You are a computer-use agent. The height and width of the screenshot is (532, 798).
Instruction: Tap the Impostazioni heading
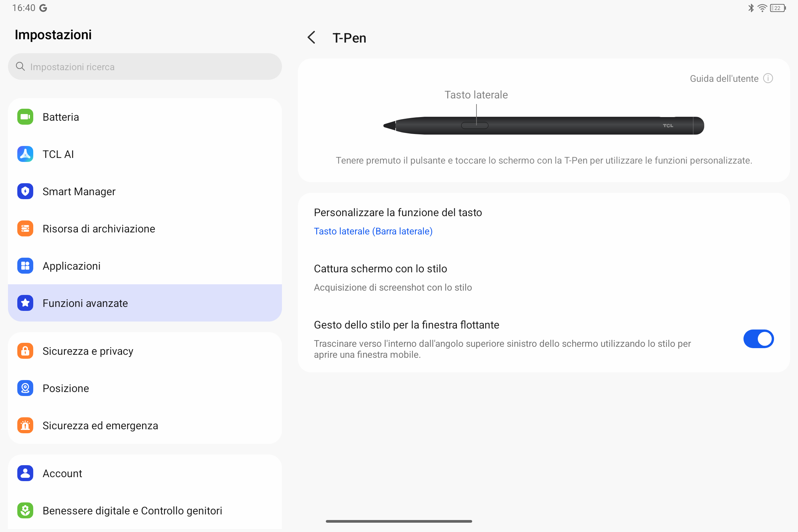pyautogui.click(x=53, y=35)
